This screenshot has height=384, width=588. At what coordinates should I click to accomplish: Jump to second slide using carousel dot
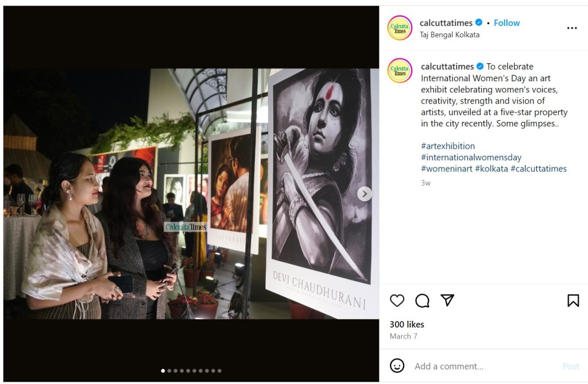[169, 371]
